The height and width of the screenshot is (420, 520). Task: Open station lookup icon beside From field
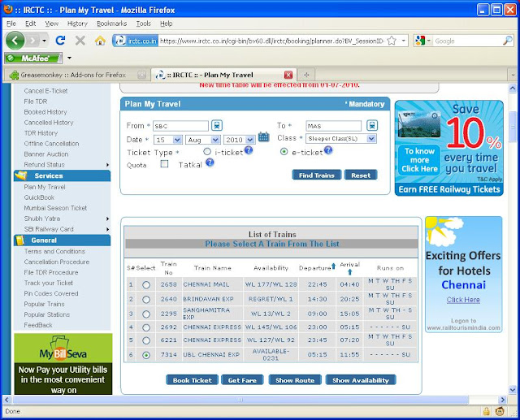pos(217,126)
